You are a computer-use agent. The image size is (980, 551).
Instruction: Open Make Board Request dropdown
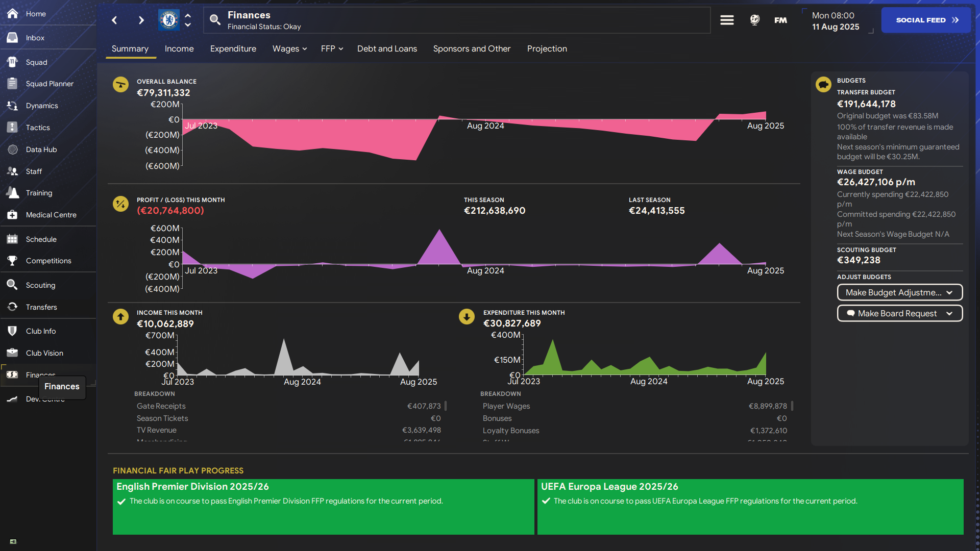point(899,313)
